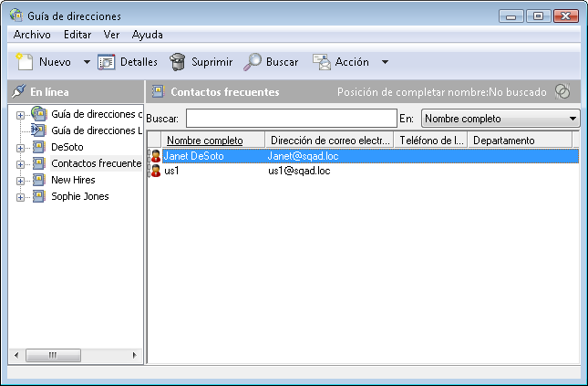Click the DeSoto address book icon
The height and width of the screenshot is (386, 588).
tap(39, 147)
